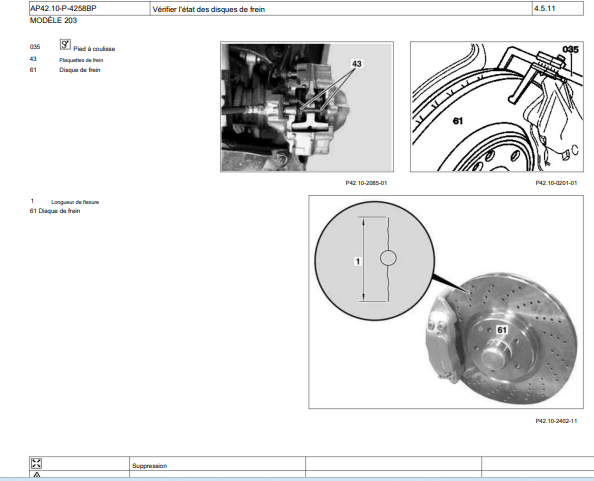594x481 pixels.
Task: Open the brake pads photo P42.10-2085-01
Action: point(307,107)
